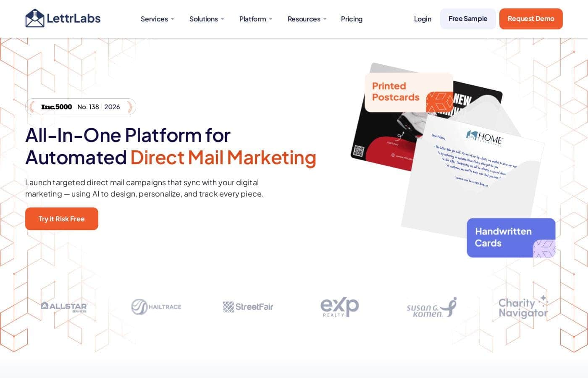Click the Request Demo button
Screen dimensions: 588x378
click(531, 19)
